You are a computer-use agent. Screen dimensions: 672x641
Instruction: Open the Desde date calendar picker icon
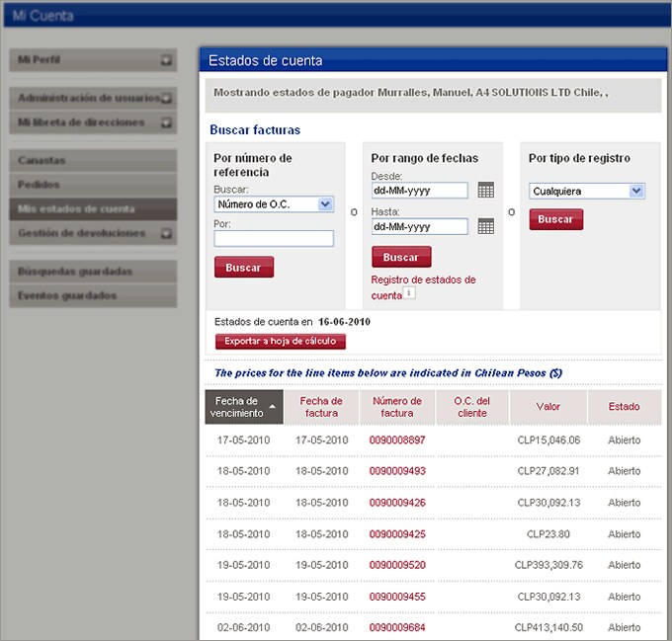coord(485,191)
